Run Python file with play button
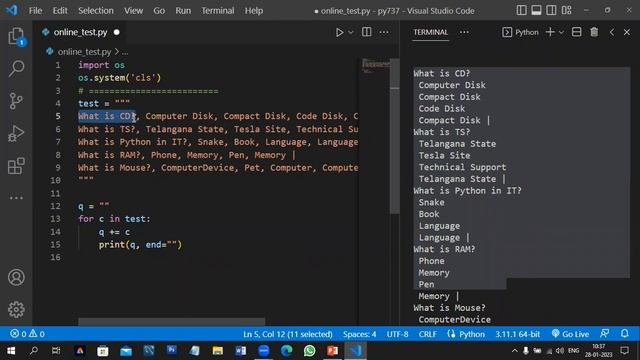640x360 pixels. point(339,32)
